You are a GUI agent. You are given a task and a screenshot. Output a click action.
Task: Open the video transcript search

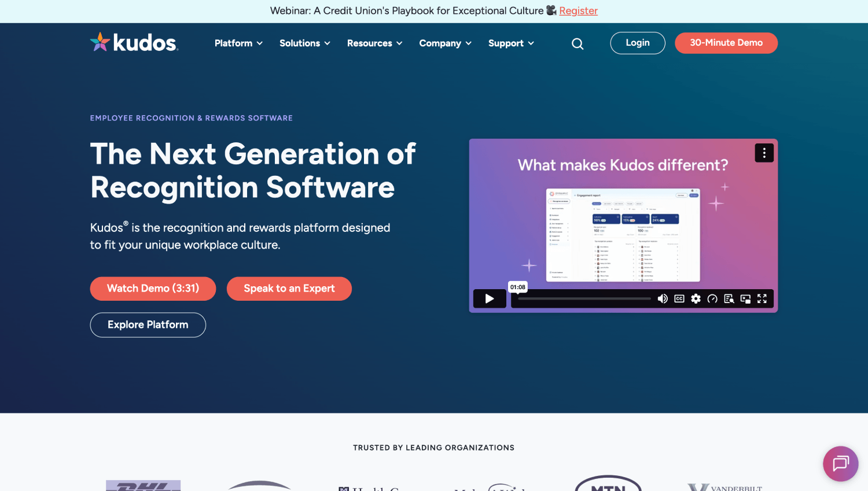click(729, 298)
